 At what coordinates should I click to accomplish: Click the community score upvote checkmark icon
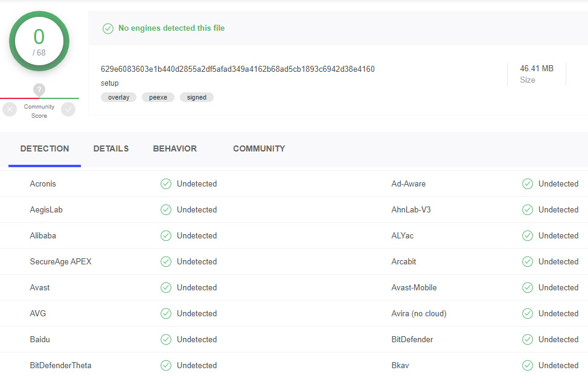(68, 109)
